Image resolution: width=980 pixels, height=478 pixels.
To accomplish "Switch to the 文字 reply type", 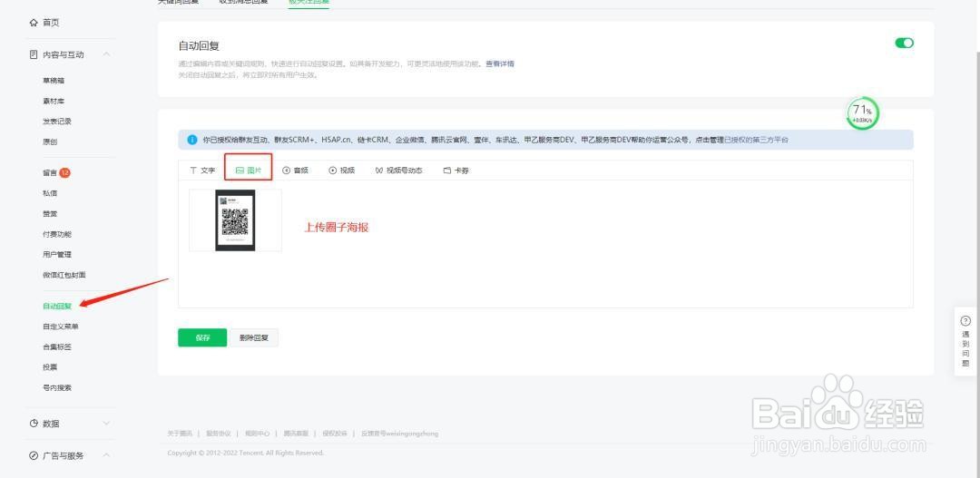I will (202, 170).
